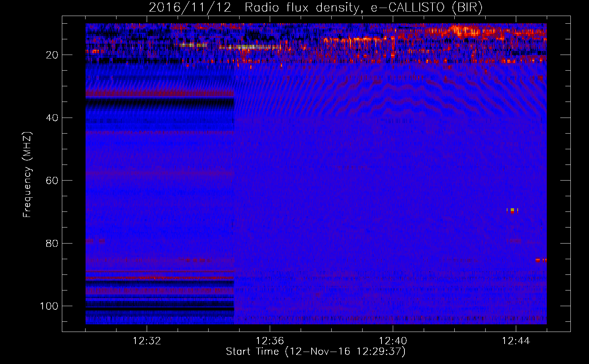Click the 12:36 time tick label

pos(270,341)
